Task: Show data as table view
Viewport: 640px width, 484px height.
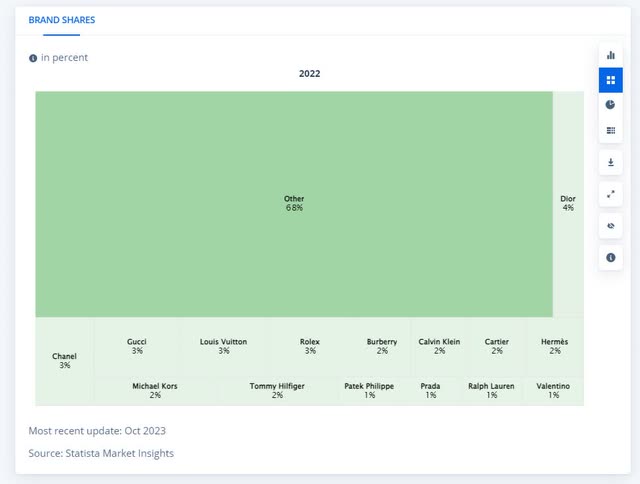Action: [x=611, y=130]
